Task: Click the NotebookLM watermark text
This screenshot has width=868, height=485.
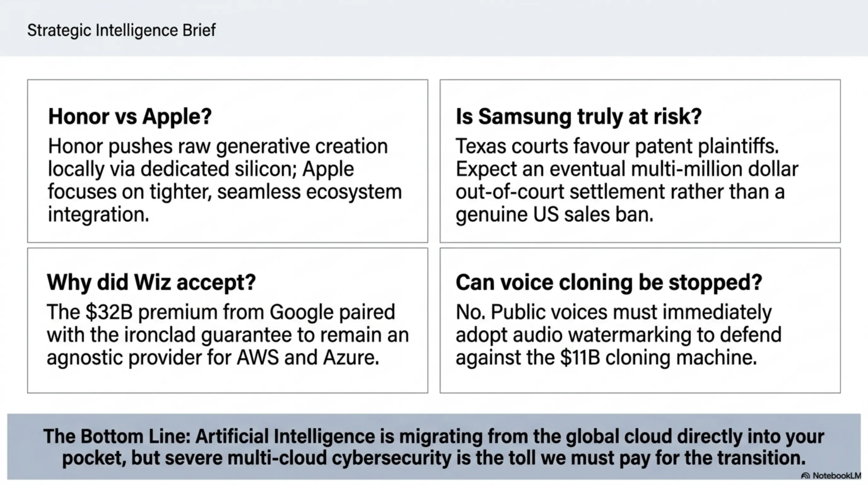Action: 836,476
